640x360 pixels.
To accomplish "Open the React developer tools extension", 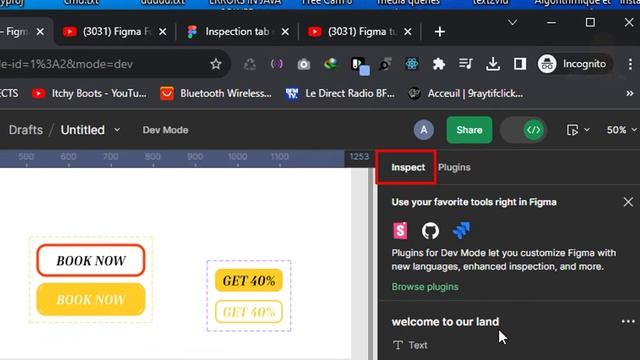I will pos(412,64).
